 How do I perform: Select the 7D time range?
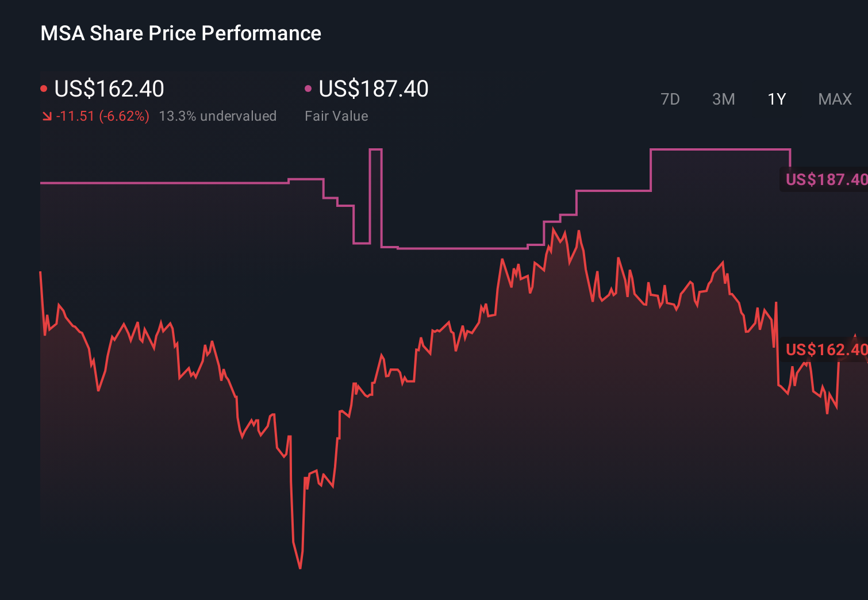point(671,99)
